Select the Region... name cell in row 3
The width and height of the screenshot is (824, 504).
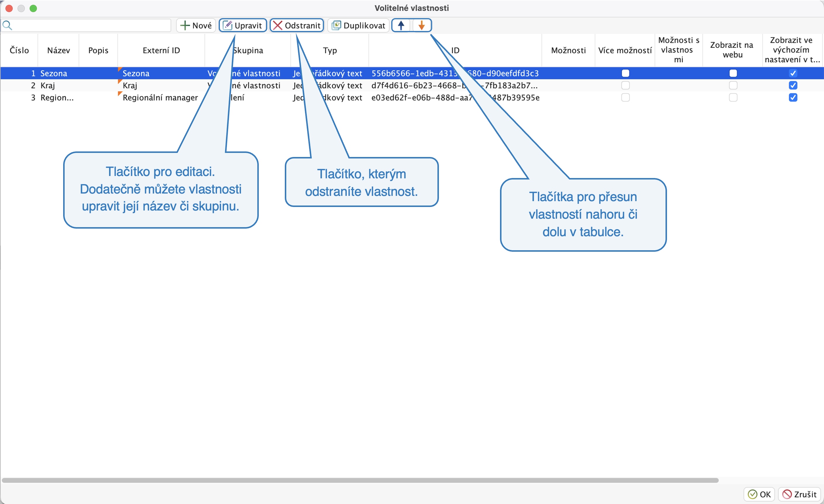pyautogui.click(x=58, y=97)
